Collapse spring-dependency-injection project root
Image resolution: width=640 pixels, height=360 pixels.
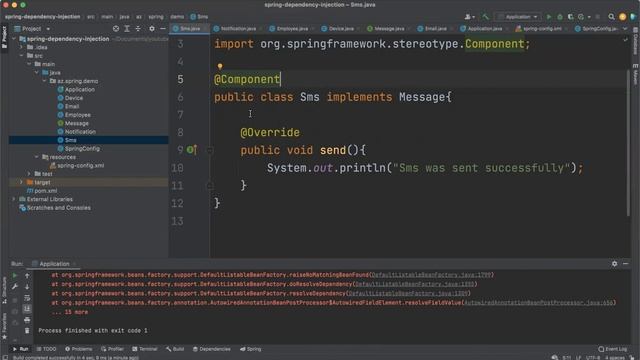pos(14,39)
